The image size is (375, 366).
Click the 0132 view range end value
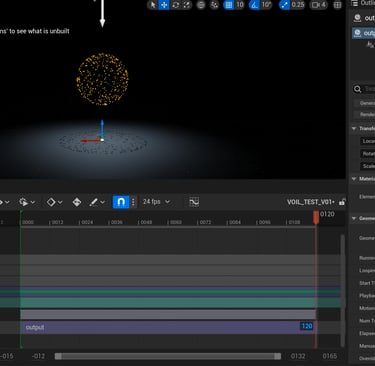pyautogui.click(x=298, y=356)
